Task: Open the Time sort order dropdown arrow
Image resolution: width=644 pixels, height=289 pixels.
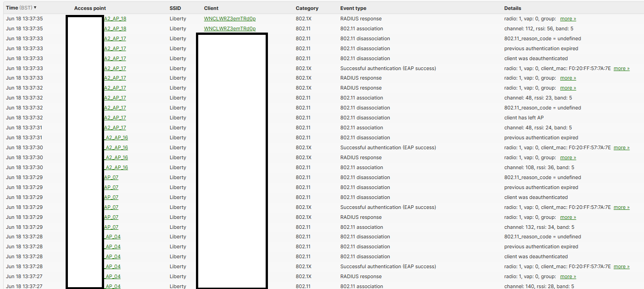Action: [x=34, y=8]
